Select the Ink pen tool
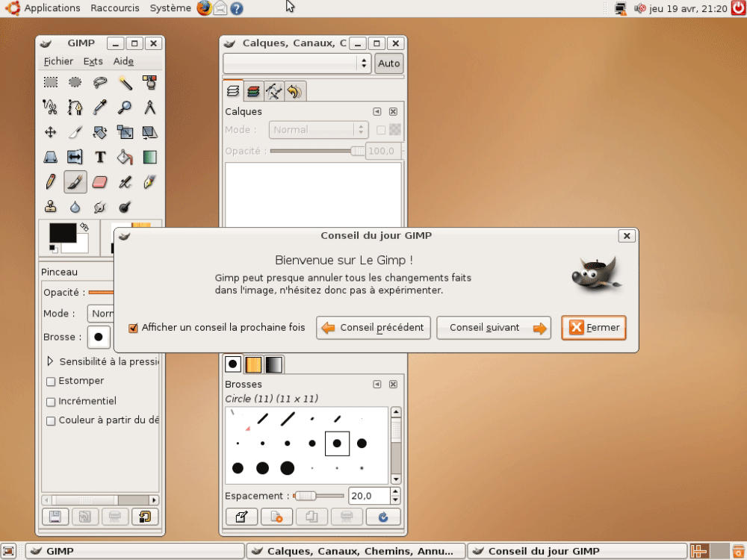 pyautogui.click(x=149, y=181)
